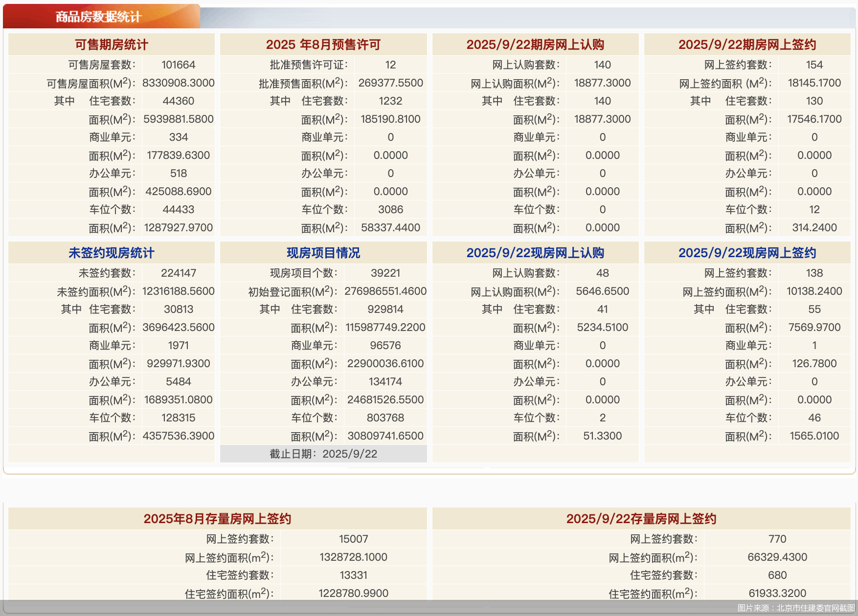Click the value 15007 in August existing-home signings
Image resolution: width=858 pixels, height=616 pixels.
click(x=353, y=539)
